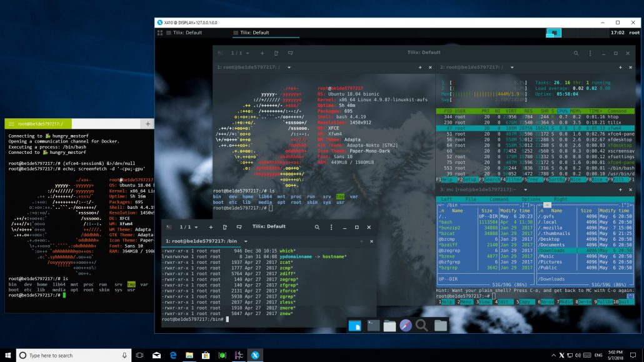Open the Mail app from the taskbar
The height and width of the screenshot is (362, 644).
pos(156,354)
